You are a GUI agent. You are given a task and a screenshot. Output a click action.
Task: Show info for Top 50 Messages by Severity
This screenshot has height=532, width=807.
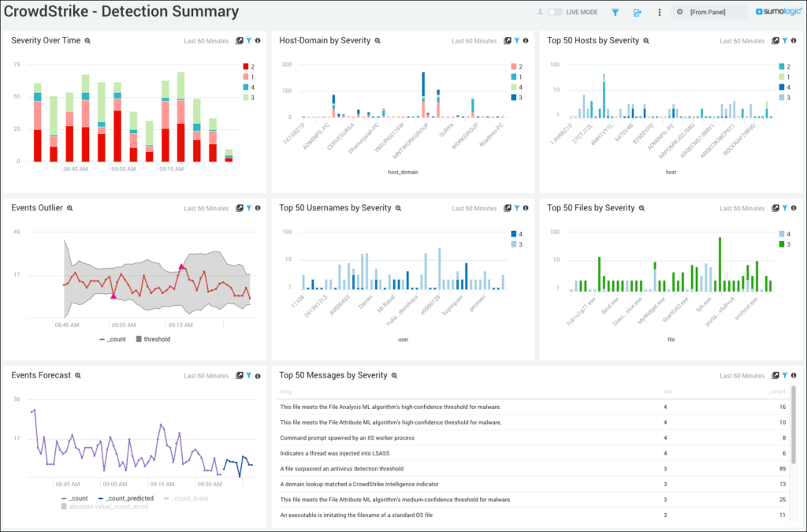(x=794, y=376)
